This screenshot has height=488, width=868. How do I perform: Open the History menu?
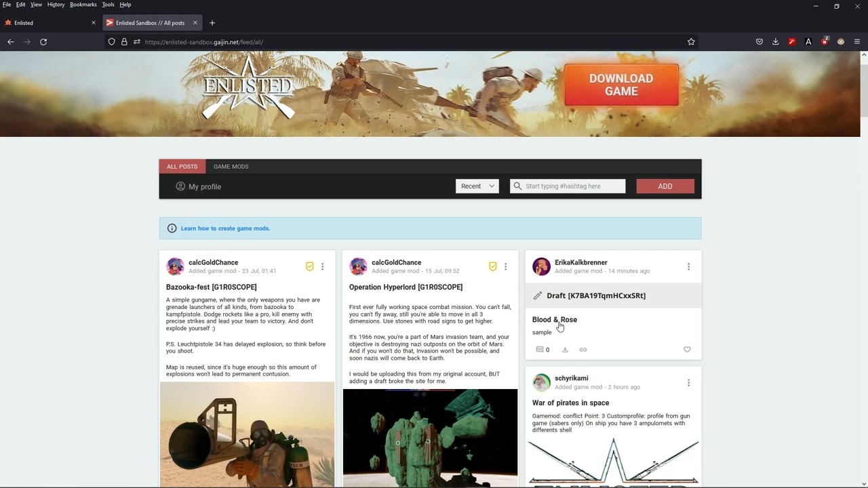[x=56, y=5]
